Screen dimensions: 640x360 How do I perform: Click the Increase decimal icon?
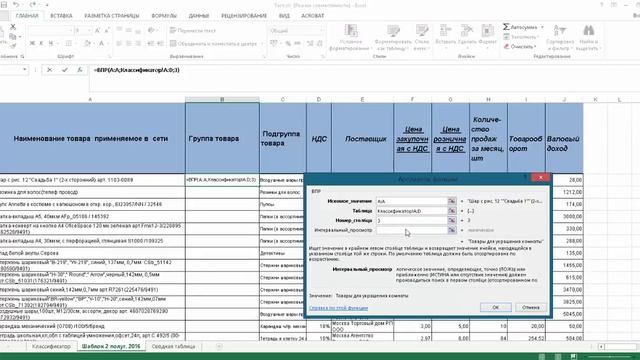point(310,43)
